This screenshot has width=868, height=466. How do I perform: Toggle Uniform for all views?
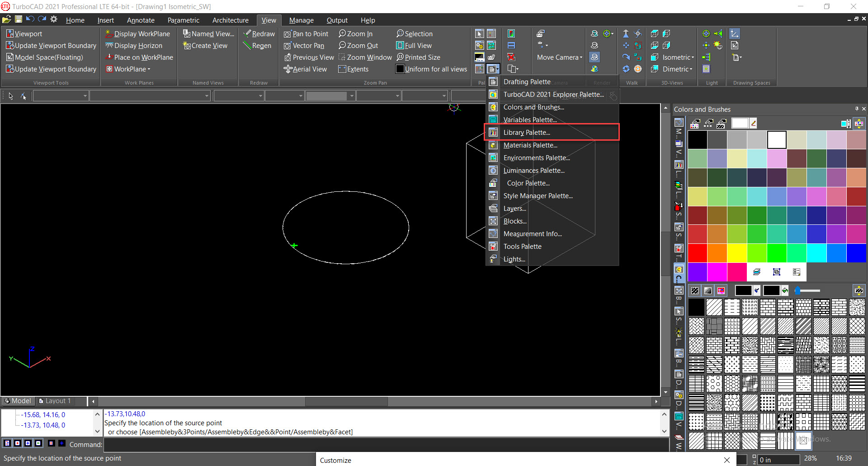[432, 69]
